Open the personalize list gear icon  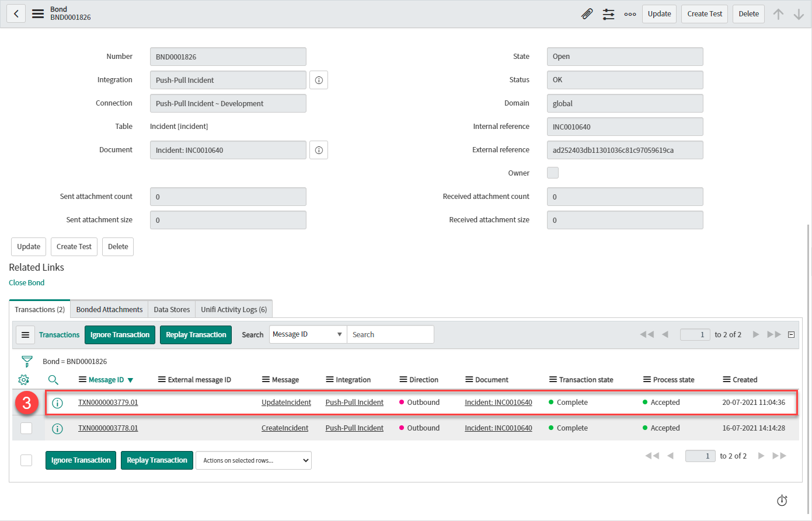23,380
